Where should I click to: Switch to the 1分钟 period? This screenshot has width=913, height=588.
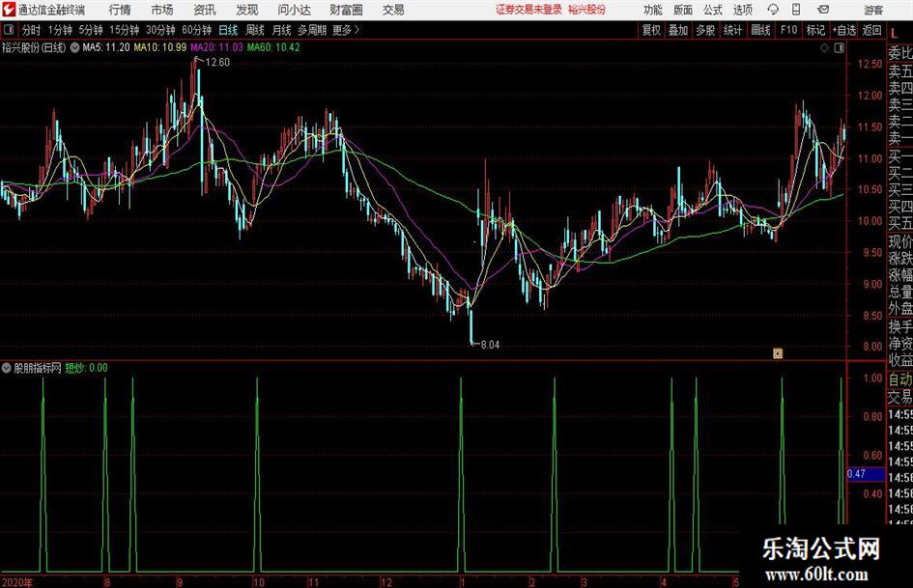[x=59, y=30]
